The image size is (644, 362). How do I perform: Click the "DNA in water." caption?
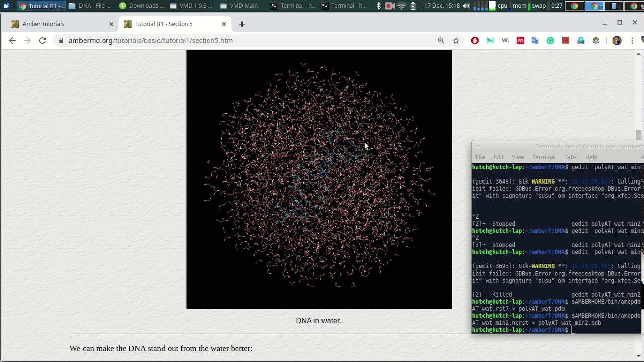(x=318, y=321)
